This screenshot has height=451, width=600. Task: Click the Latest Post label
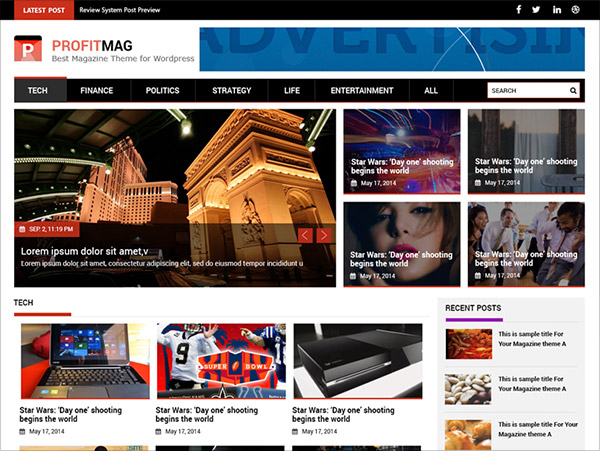pos(44,10)
